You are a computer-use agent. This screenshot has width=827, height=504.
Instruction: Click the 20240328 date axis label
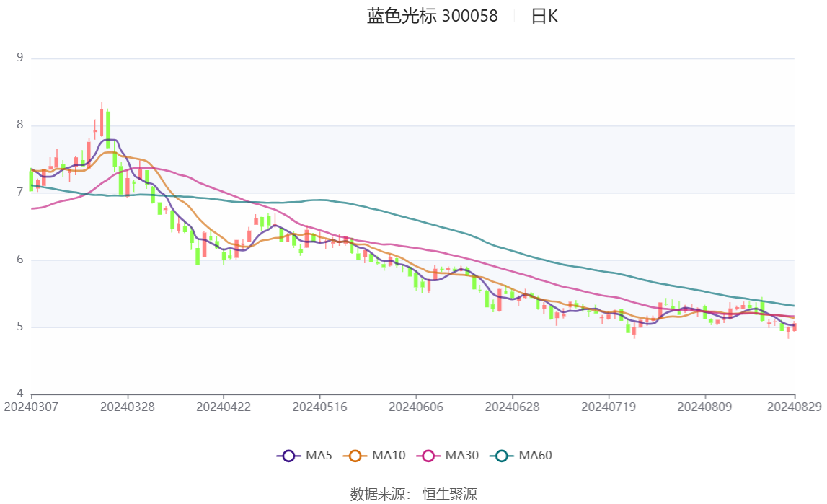[127, 407]
